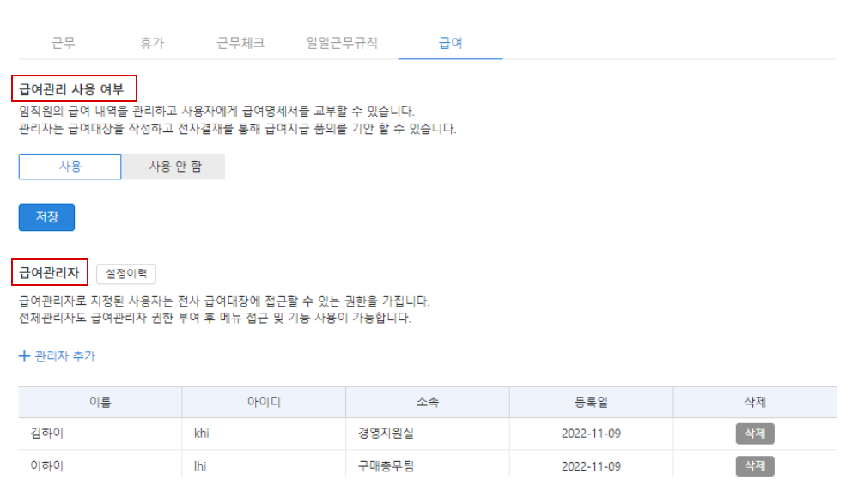Click the line starting 급여관리자로 지정된 사용자는
The width and height of the screenshot is (858, 504).
224,301
